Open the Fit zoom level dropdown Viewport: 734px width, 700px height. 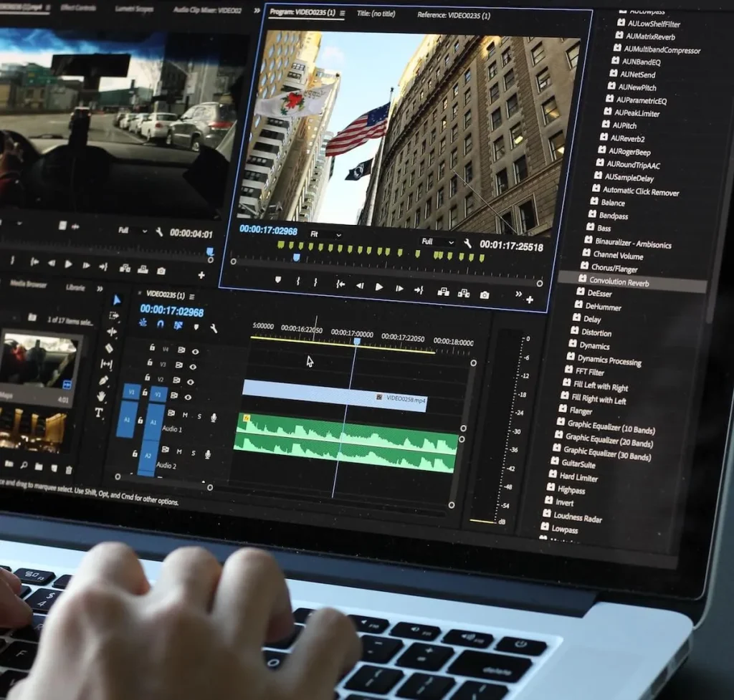point(325,234)
